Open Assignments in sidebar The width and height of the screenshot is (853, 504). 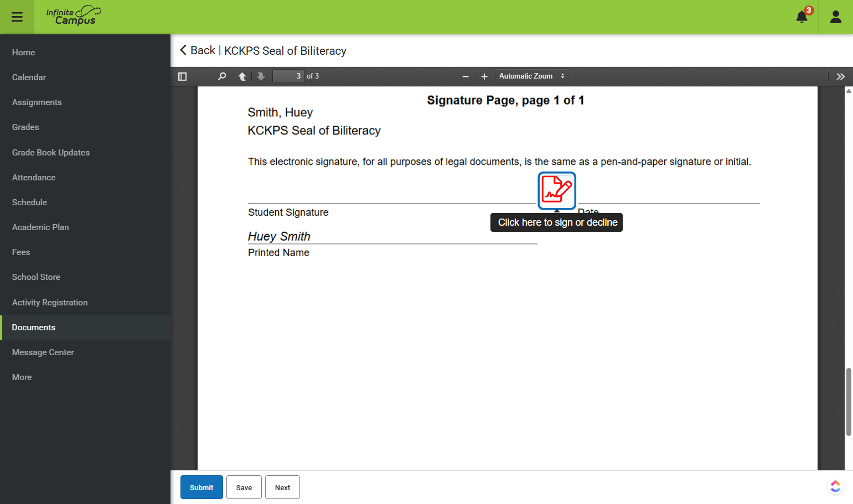point(85,102)
